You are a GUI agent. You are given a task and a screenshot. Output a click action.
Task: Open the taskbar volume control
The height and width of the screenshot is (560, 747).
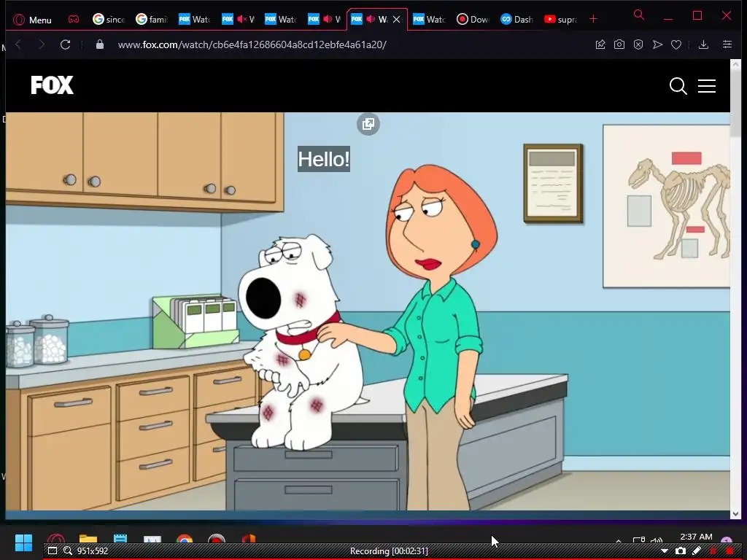tap(657, 540)
